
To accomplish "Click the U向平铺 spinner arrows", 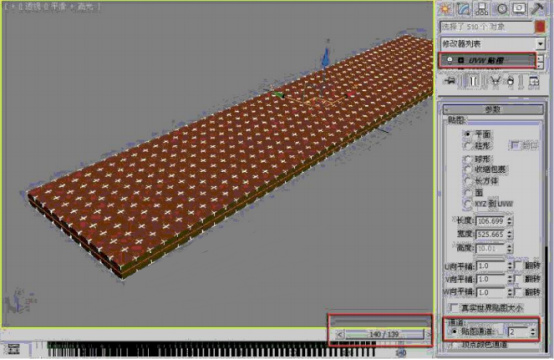I will click(x=510, y=266).
